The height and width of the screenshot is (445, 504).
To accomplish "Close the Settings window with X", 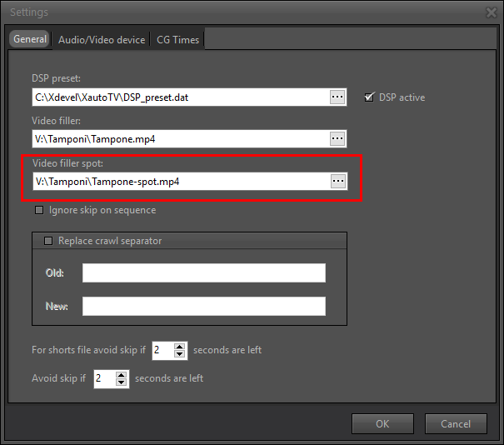I will coord(492,12).
